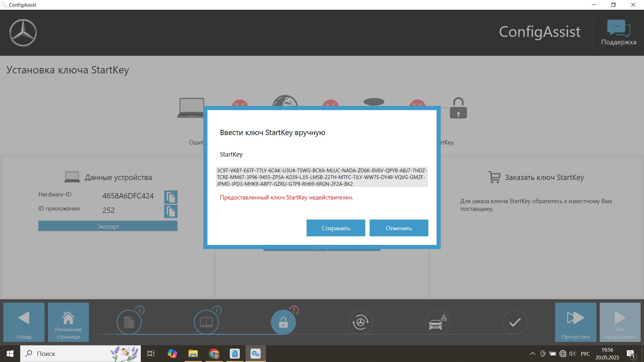
Task: Return to Начальная страница
Action: pos(68,322)
